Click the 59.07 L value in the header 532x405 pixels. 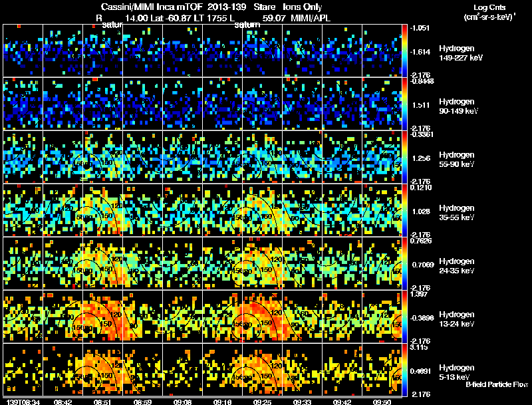274,18
